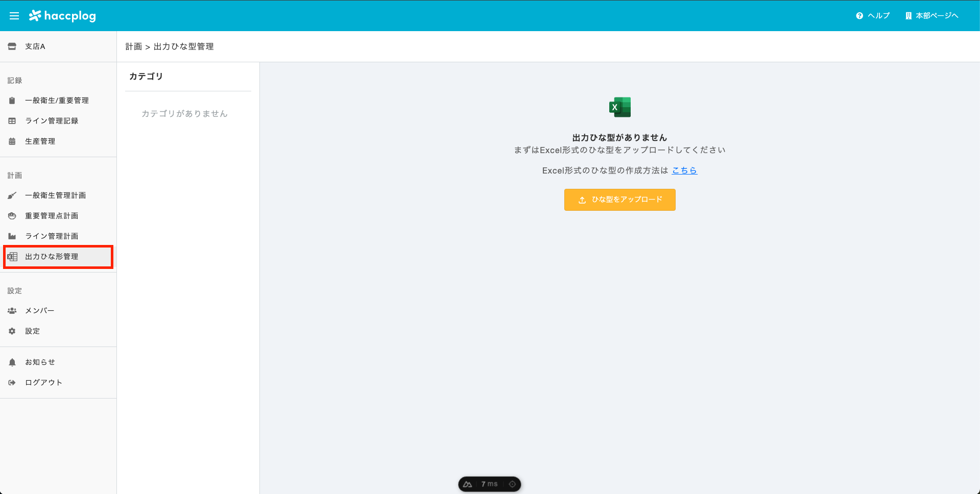Click the table icon for ライン管理記録
Viewport: 980px width, 494px height.
tap(12, 121)
